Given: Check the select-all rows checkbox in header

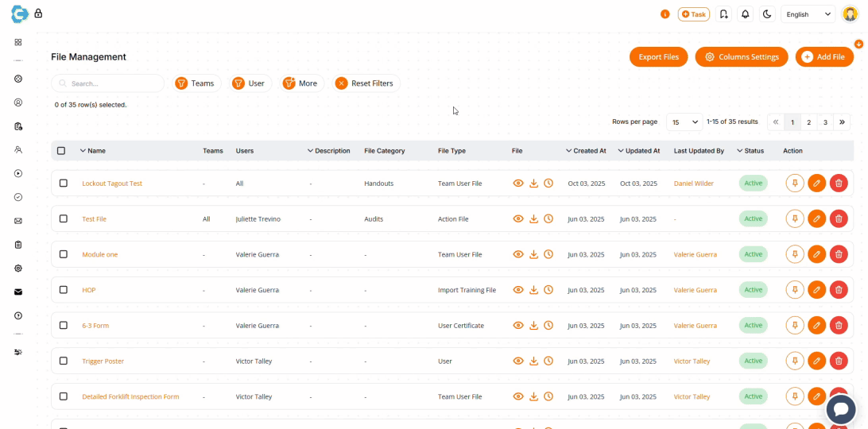Looking at the screenshot, I should click(x=62, y=151).
